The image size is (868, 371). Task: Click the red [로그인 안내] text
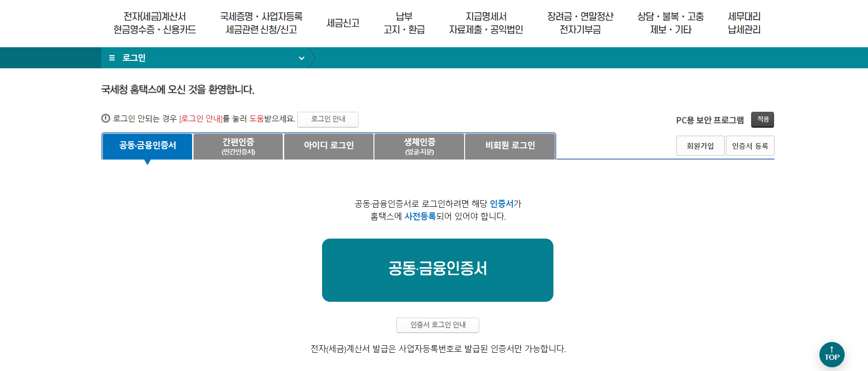(201, 119)
